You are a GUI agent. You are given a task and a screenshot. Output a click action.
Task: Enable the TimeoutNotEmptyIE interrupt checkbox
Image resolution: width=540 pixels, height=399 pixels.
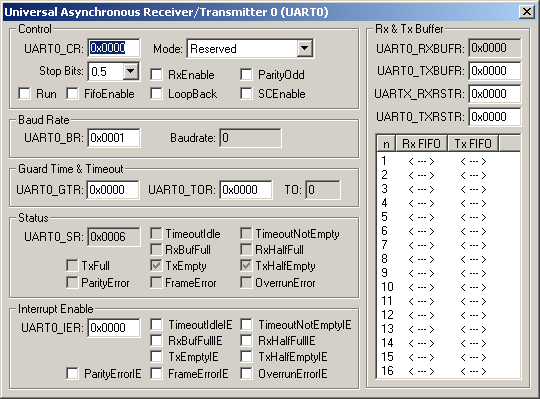tap(246, 324)
